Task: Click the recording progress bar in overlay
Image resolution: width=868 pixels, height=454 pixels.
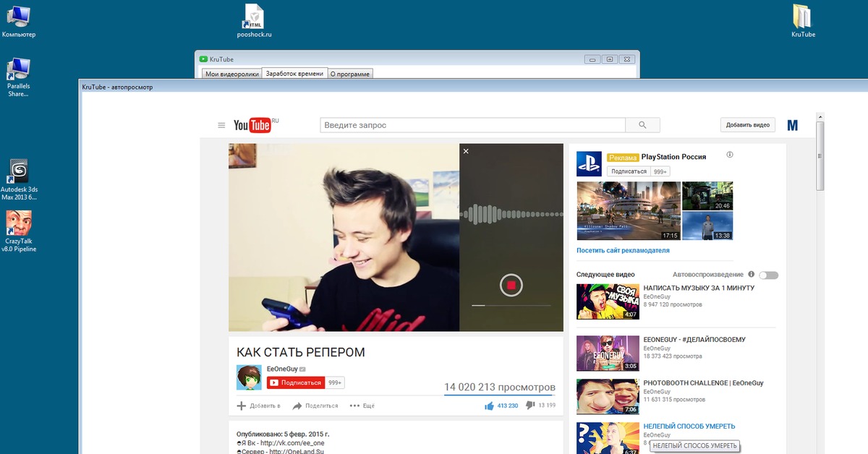Action: 511,305
